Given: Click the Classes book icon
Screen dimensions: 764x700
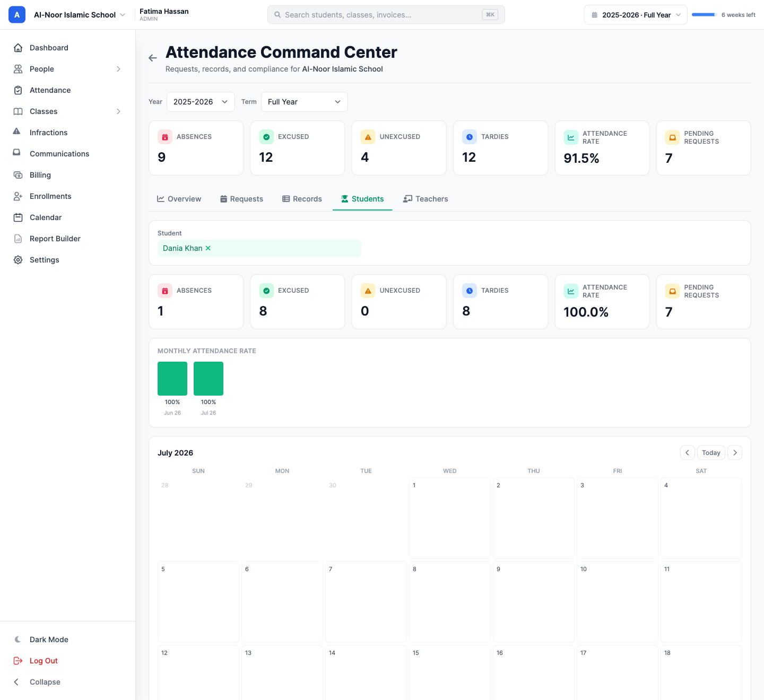Looking at the screenshot, I should (18, 111).
